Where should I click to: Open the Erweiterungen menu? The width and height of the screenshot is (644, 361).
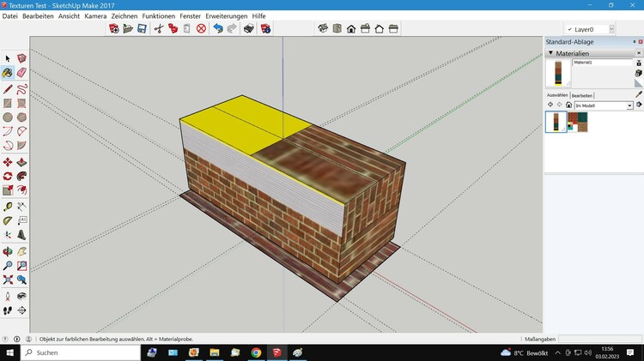pos(226,16)
